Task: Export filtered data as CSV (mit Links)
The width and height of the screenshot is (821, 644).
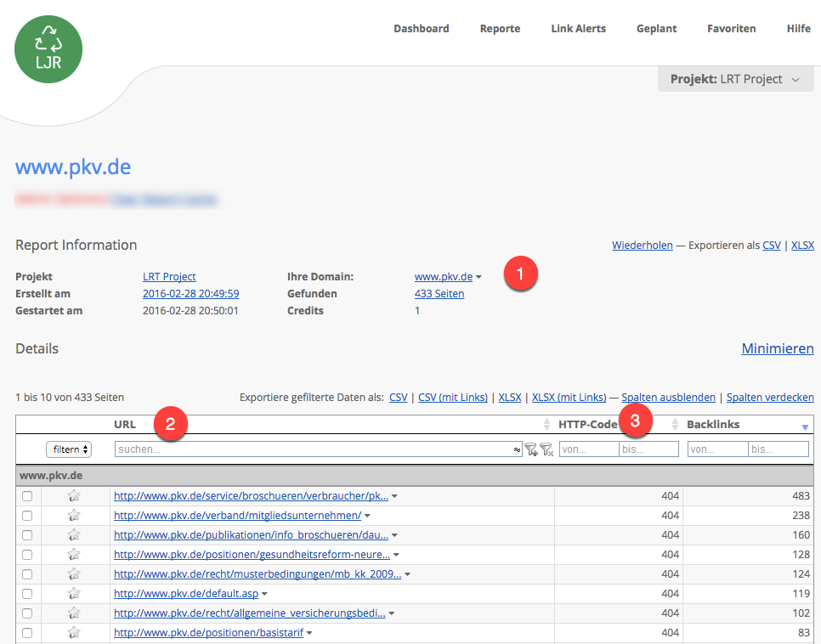Action: click(x=453, y=398)
